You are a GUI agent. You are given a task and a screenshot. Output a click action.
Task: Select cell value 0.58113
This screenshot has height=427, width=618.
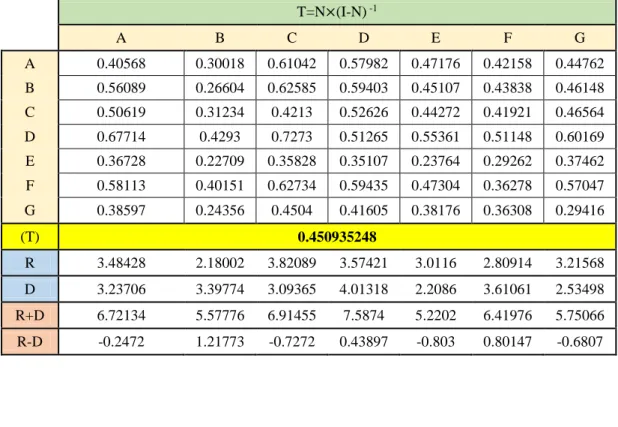[121, 186]
